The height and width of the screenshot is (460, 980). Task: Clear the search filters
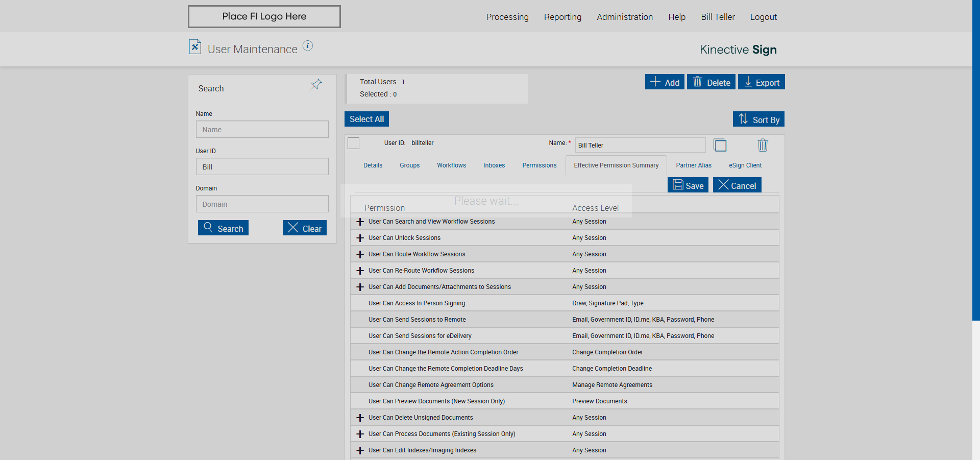click(x=304, y=228)
